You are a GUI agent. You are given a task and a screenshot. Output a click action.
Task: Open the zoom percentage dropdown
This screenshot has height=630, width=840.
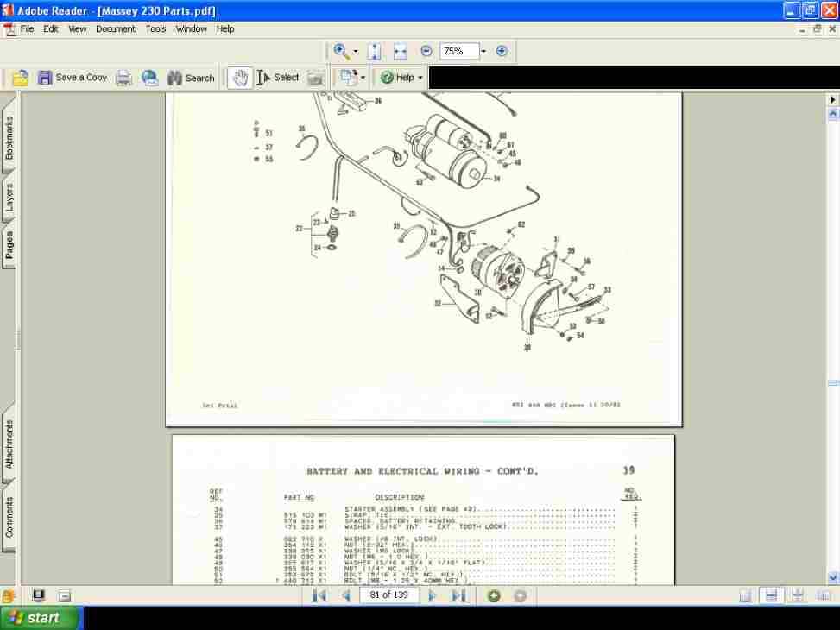coord(482,51)
